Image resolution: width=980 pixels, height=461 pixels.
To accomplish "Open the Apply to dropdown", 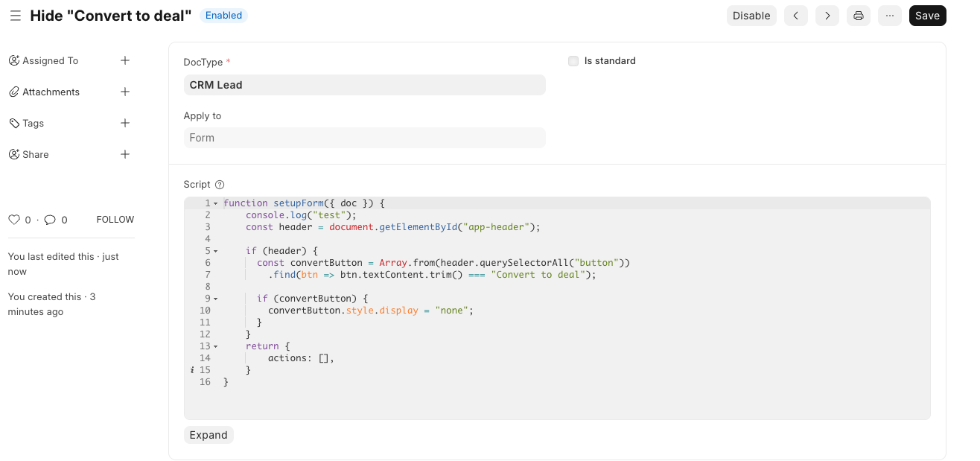I will tap(364, 138).
